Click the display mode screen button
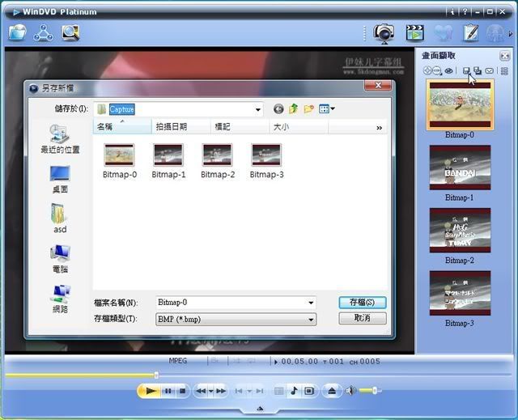This screenshot has height=420, width=518. (x=309, y=391)
